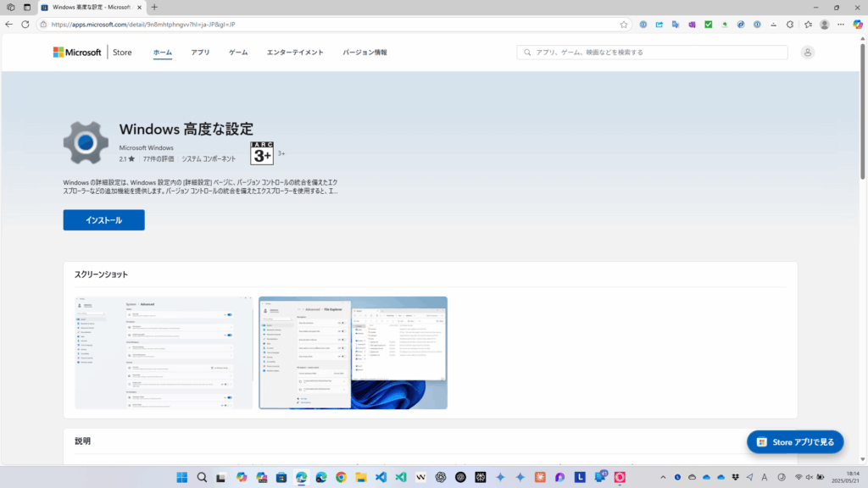Image resolution: width=868 pixels, height=488 pixels.
Task: Open the Favorites list in Edge
Action: tap(808, 25)
